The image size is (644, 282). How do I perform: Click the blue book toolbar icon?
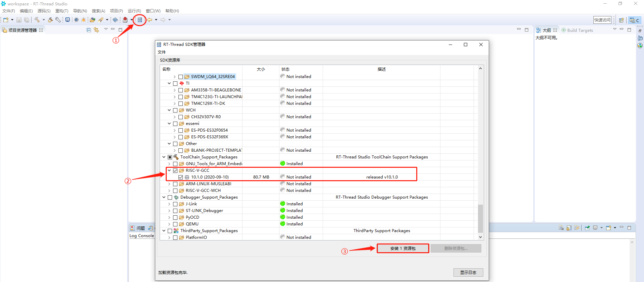pyautogui.click(x=115, y=20)
